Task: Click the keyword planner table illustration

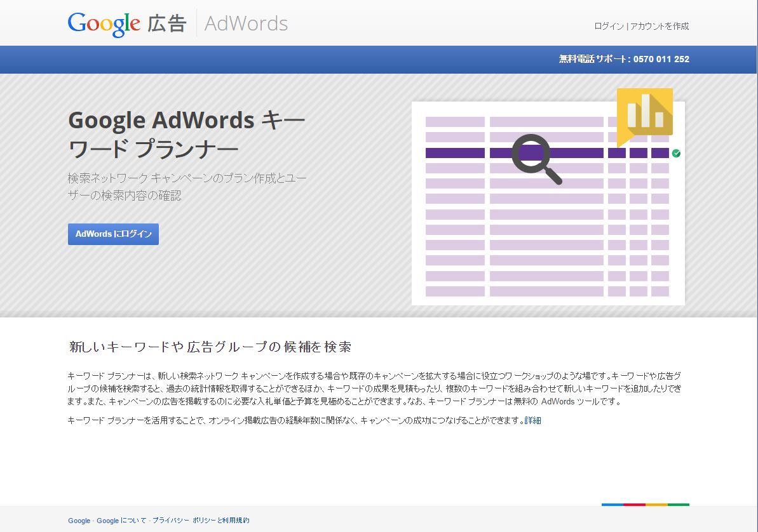Action: click(548, 203)
